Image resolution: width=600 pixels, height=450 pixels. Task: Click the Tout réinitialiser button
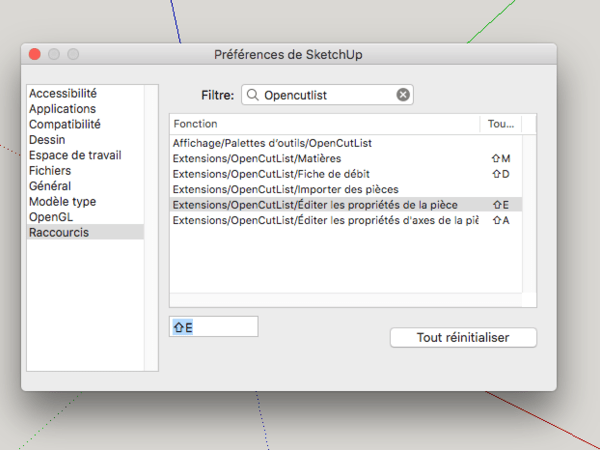(x=463, y=338)
